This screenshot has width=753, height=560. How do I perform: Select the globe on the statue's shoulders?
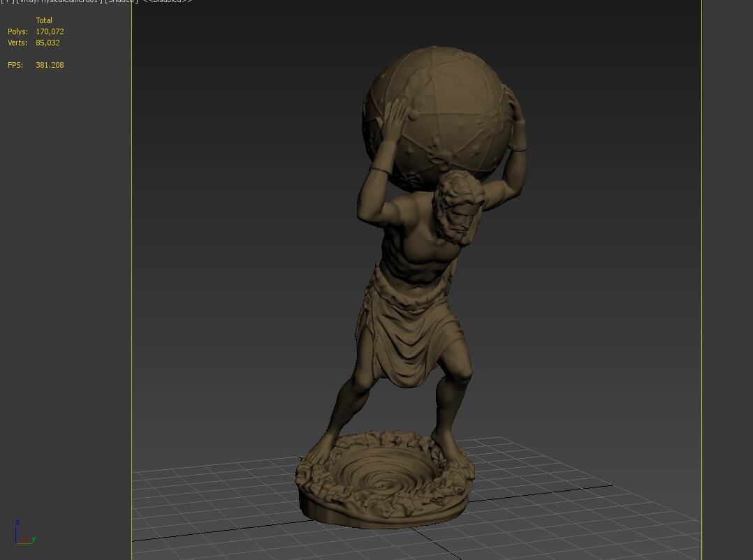[437, 117]
